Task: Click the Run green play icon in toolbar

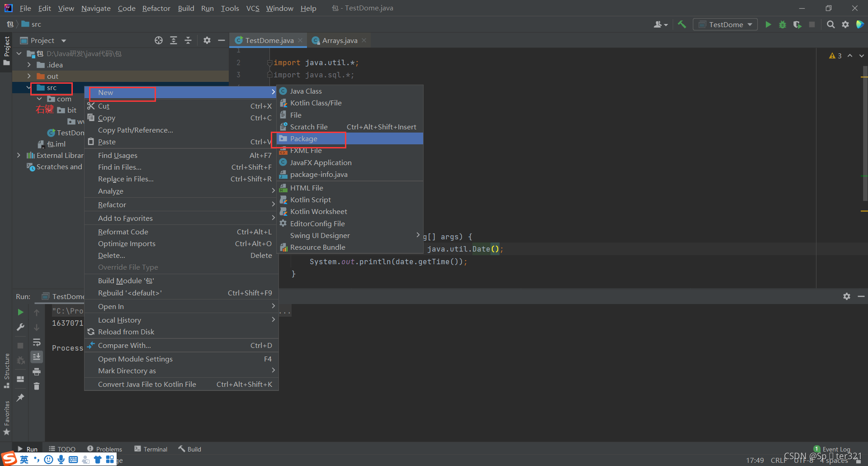Action: (768, 24)
